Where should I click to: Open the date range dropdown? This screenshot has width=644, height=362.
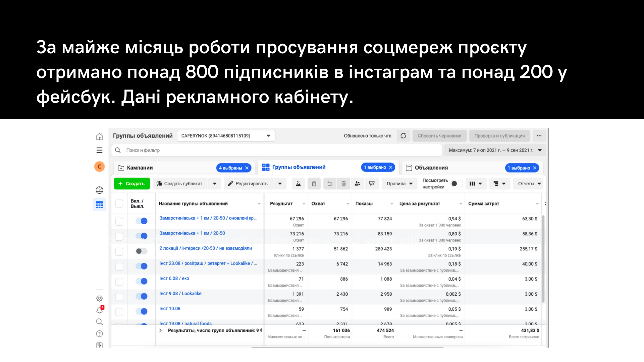click(x=495, y=150)
